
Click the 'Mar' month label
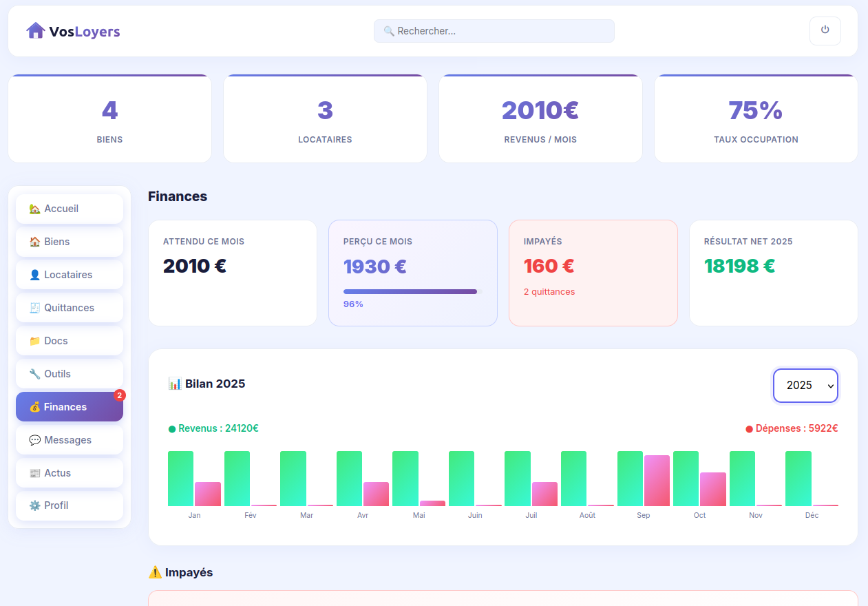coord(307,515)
